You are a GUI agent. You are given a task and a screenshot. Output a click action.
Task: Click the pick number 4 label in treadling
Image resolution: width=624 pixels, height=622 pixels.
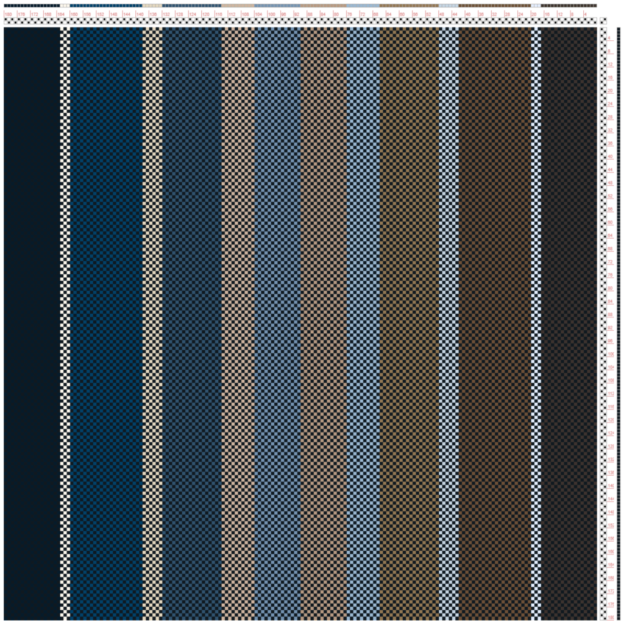coord(610,38)
